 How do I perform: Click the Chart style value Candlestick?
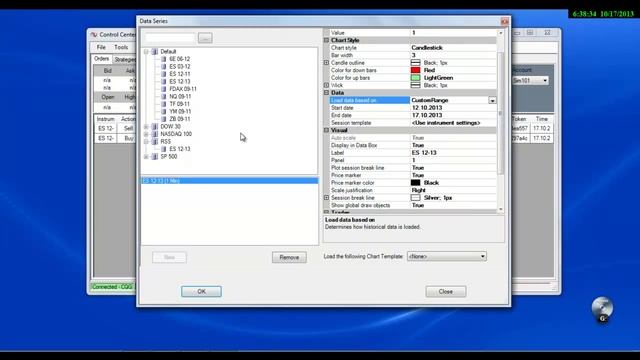coord(427,48)
